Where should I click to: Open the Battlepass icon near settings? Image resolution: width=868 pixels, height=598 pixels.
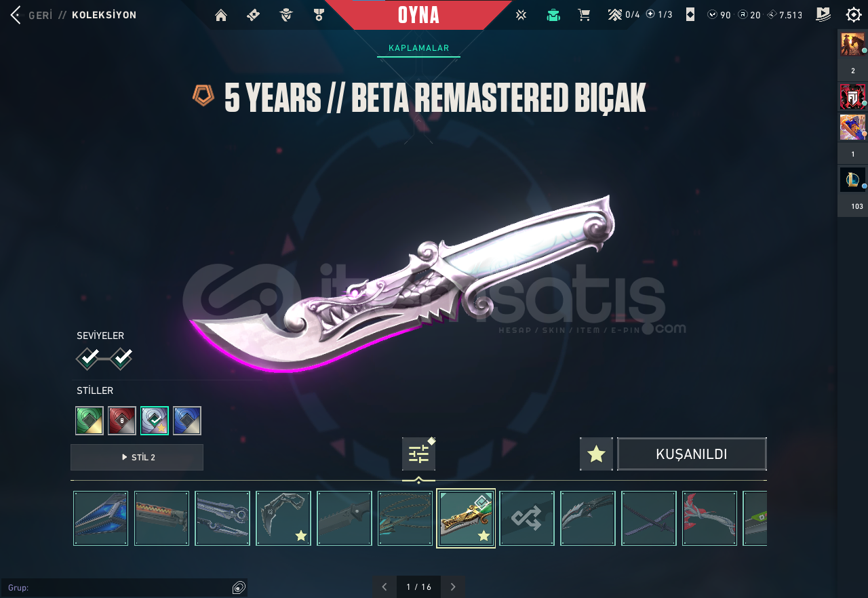[823, 14]
